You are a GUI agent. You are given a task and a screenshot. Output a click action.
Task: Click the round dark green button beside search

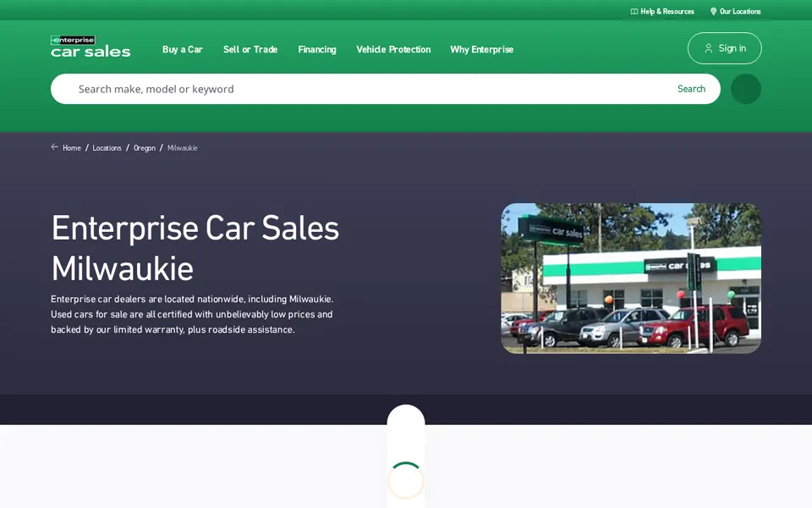(x=746, y=89)
